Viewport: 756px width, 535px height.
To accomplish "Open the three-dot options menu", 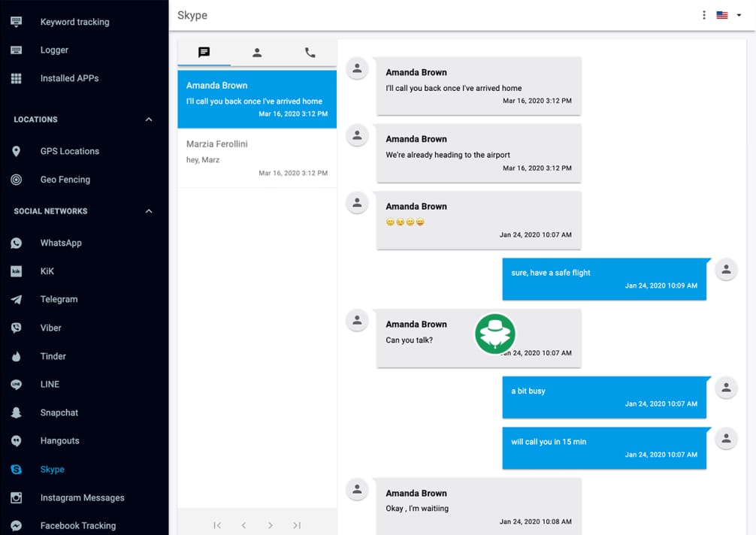I will 703,14.
